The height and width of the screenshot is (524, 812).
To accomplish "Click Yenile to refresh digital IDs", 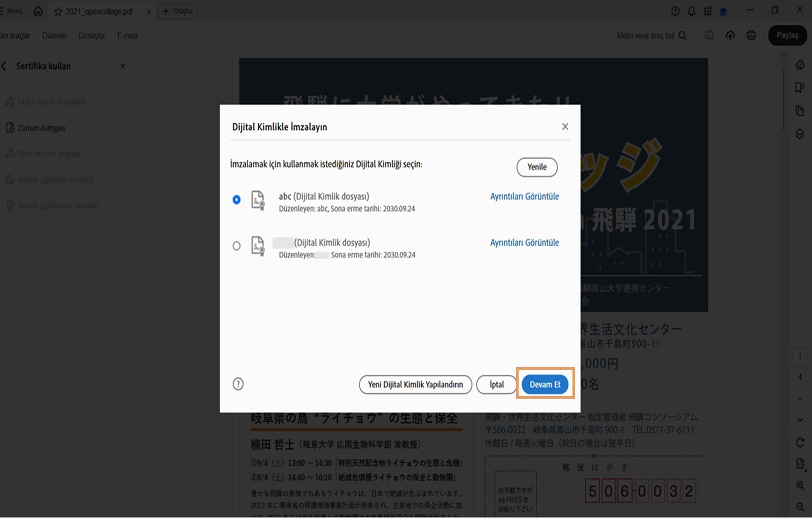I will [x=536, y=167].
